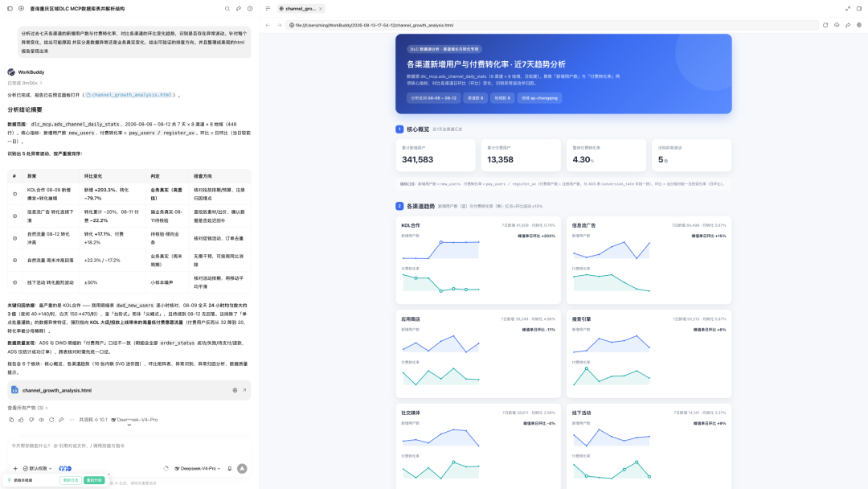Open the preview panel list menu icon
The height and width of the screenshot is (489, 868).
268,9
